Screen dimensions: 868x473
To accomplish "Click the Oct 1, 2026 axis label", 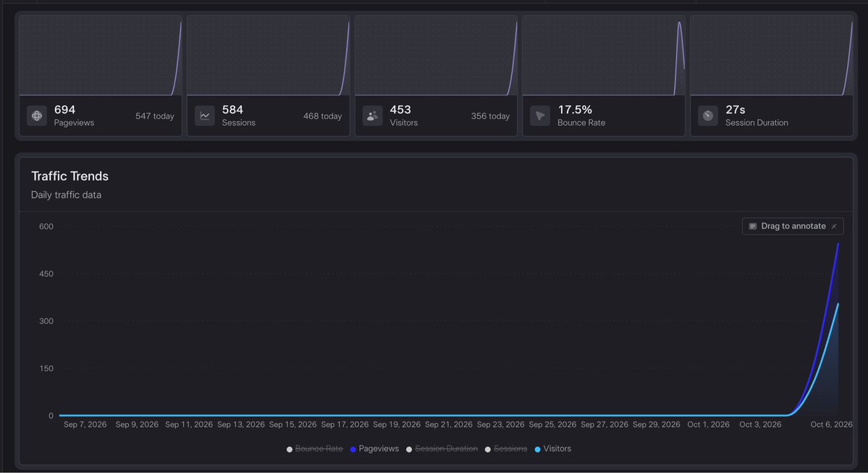I will point(709,424).
